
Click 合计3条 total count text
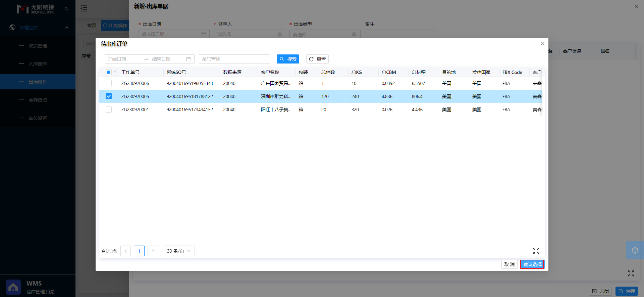(x=109, y=251)
